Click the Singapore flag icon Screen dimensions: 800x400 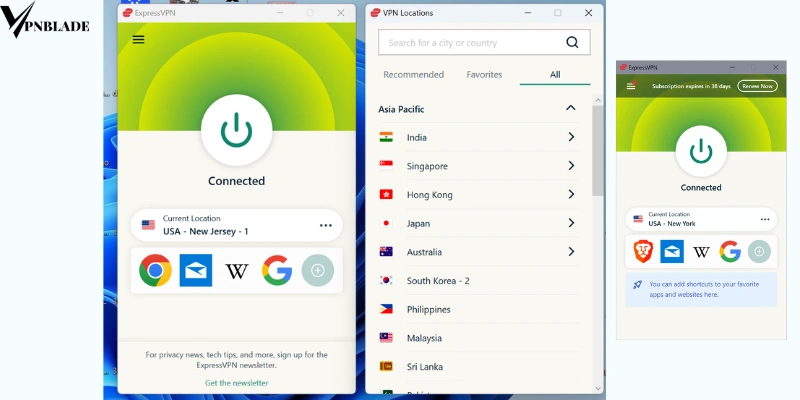click(386, 165)
